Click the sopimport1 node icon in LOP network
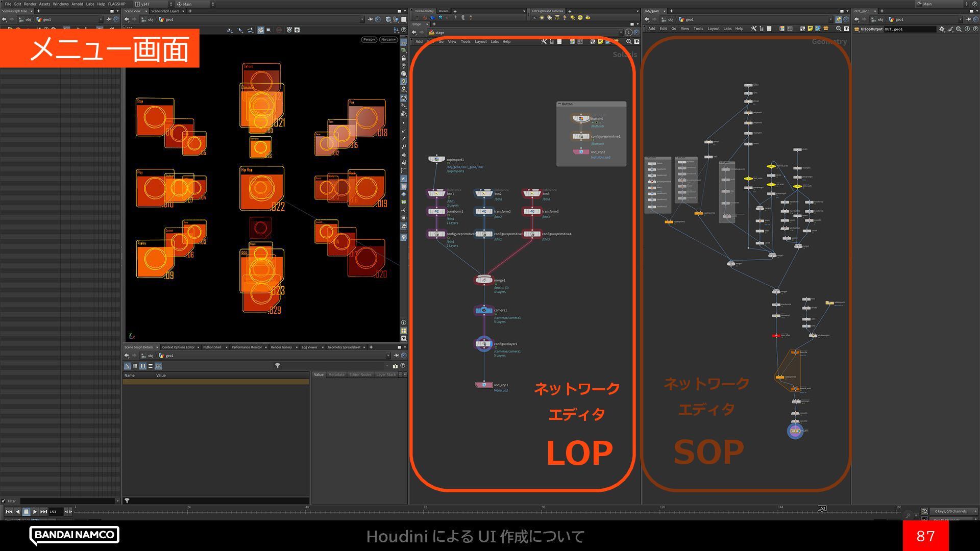 click(x=436, y=160)
